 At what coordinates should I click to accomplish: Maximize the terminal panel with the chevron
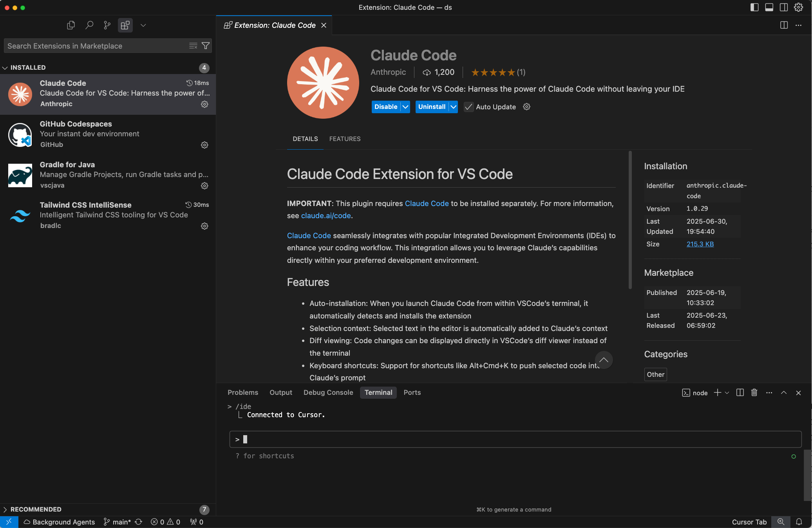(784, 393)
